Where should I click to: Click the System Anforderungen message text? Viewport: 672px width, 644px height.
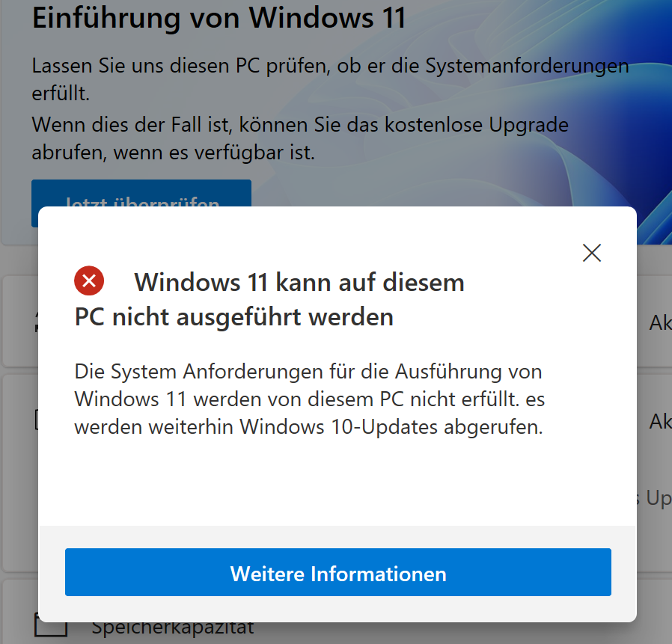(x=309, y=399)
